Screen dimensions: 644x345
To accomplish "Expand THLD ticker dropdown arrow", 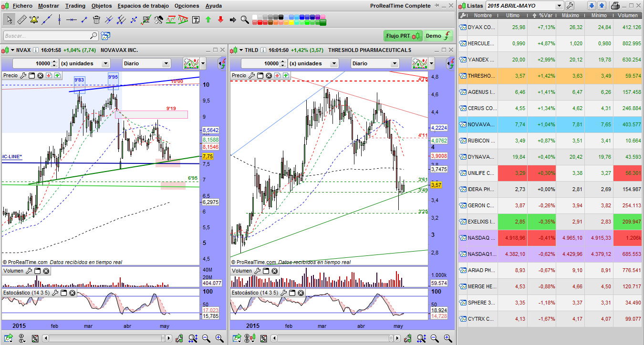I will pyautogui.click(x=241, y=50).
